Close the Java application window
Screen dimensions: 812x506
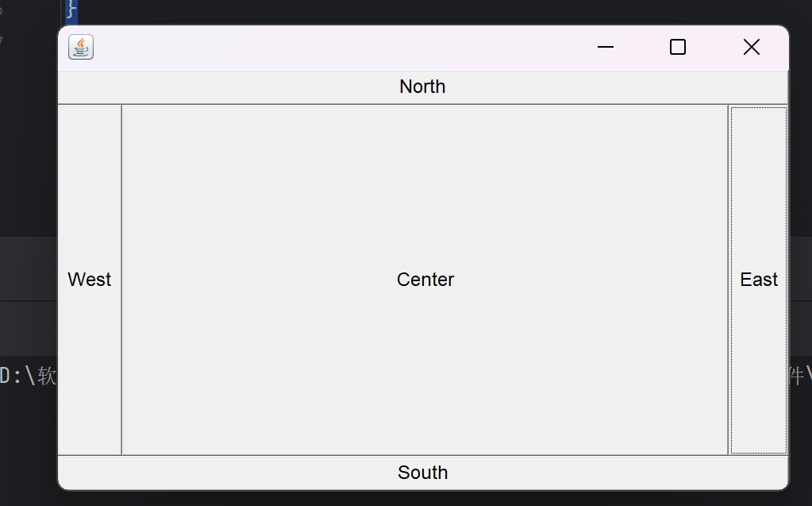[751, 48]
